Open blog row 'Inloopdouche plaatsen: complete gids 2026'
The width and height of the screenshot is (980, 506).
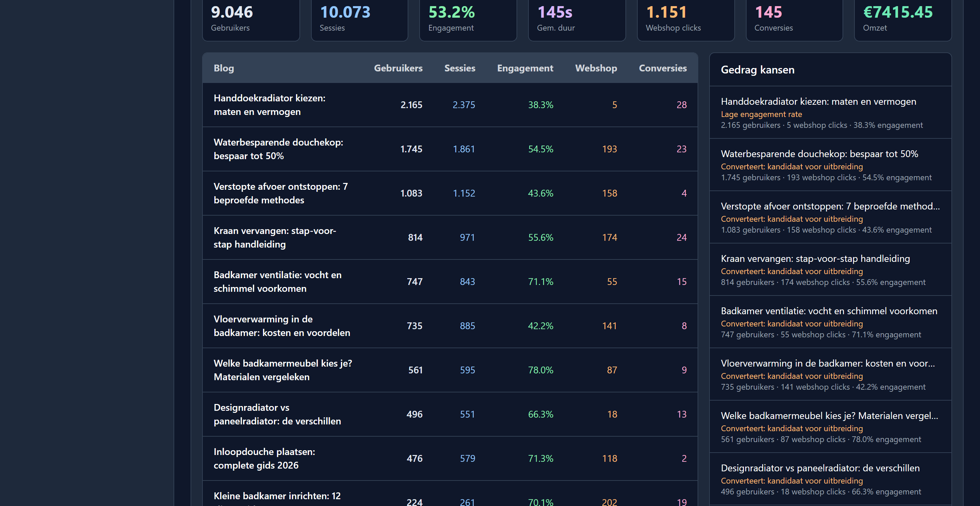(x=450, y=458)
